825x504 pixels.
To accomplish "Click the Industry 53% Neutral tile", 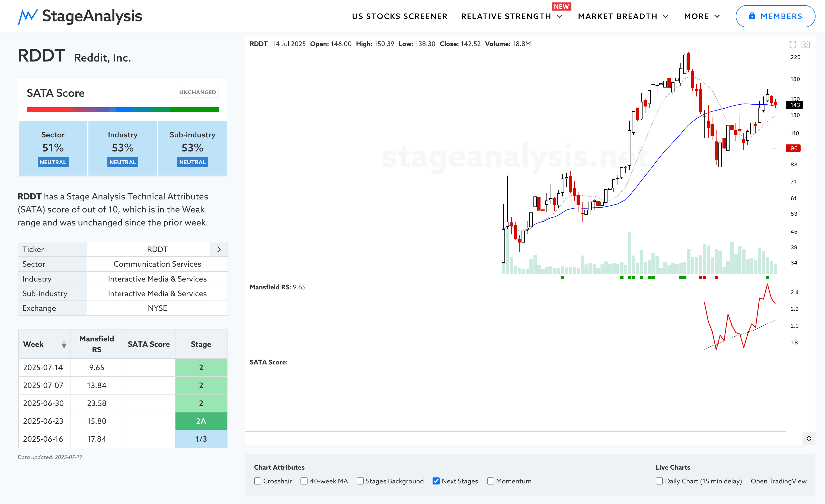I will tap(123, 148).
